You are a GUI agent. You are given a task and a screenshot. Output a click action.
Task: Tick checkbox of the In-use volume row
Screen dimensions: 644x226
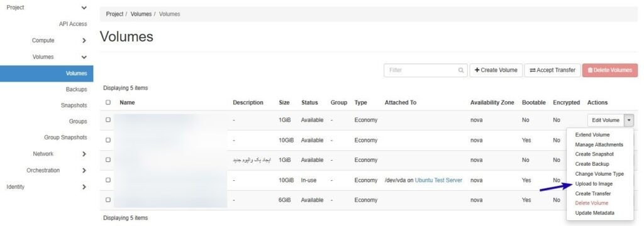pos(108,180)
